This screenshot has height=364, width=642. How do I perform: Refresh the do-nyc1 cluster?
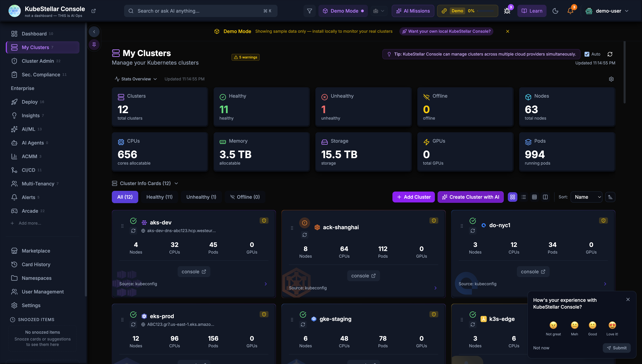click(x=473, y=231)
